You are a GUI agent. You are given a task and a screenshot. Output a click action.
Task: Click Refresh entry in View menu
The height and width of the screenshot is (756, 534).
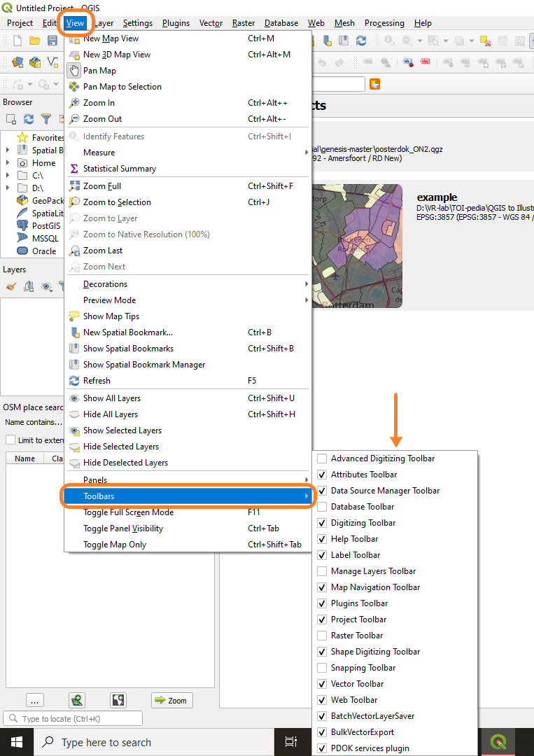pos(188,380)
